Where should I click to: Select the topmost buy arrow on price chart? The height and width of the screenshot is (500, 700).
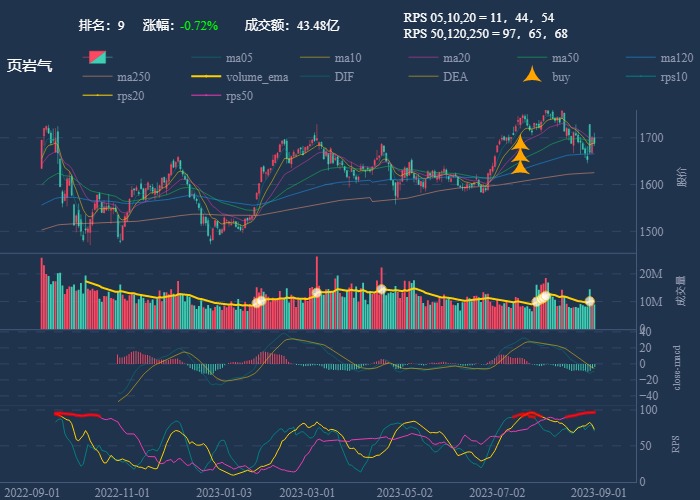click(x=520, y=143)
